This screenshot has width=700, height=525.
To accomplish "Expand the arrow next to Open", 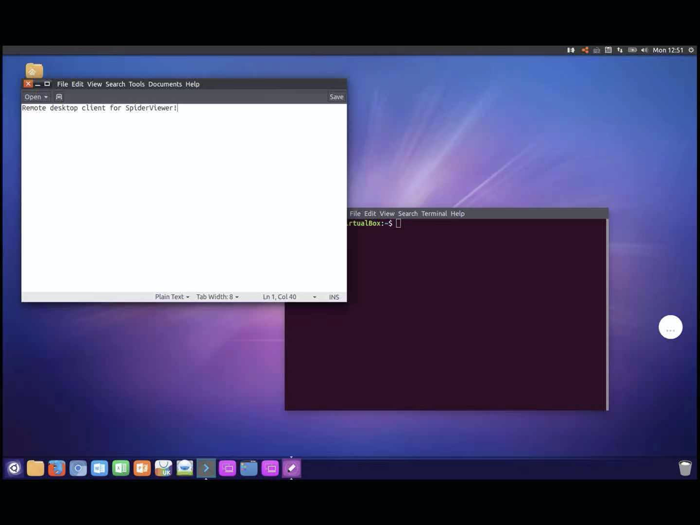I will [x=46, y=97].
